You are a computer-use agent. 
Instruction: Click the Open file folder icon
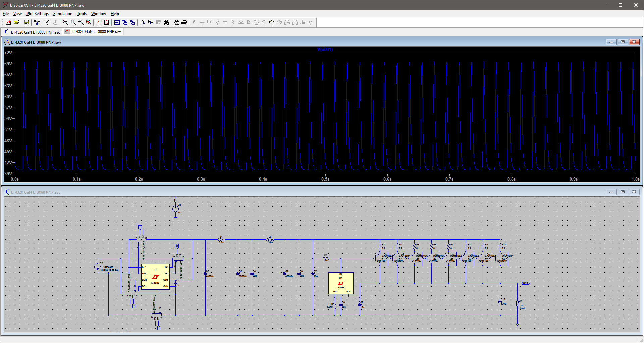pyautogui.click(x=16, y=22)
